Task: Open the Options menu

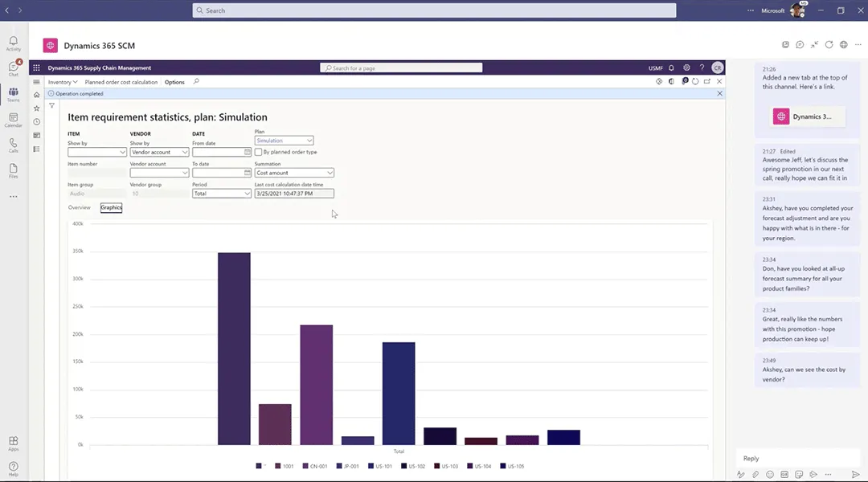Action: [x=174, y=81]
